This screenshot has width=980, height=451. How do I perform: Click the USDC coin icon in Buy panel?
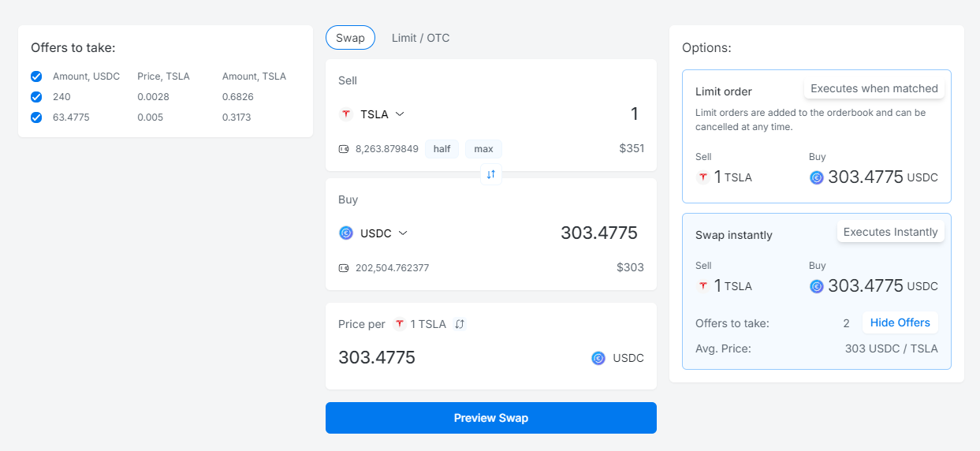345,233
